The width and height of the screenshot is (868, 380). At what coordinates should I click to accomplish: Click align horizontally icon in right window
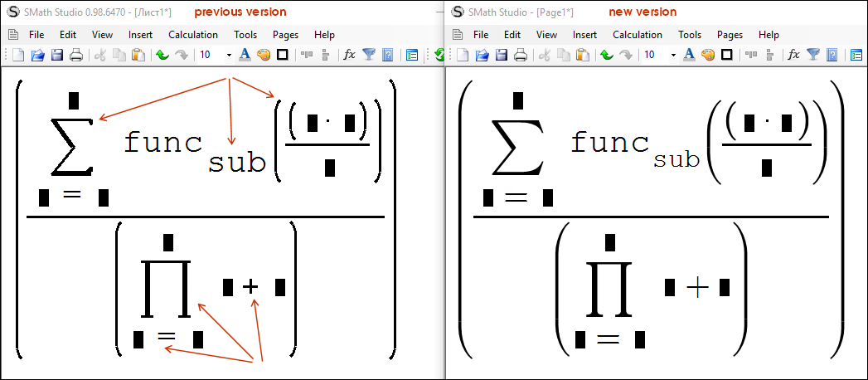[x=751, y=55]
